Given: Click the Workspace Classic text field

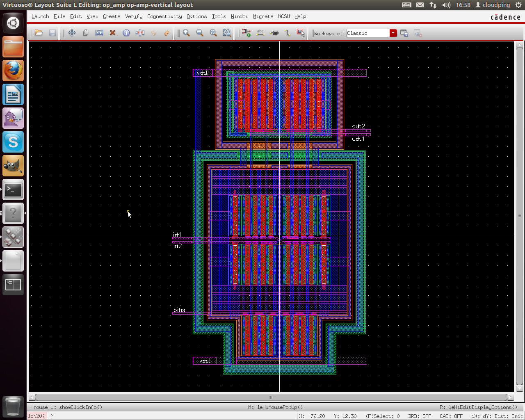Looking at the screenshot, I should click(x=367, y=33).
